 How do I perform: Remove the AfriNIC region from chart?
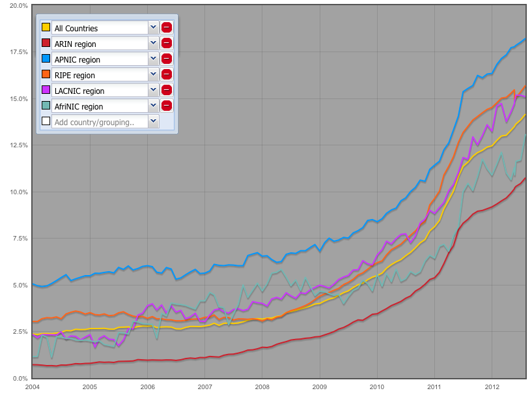(x=167, y=106)
